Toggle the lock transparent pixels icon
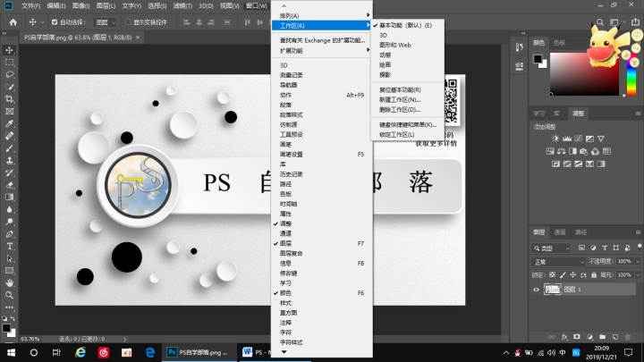Image resolution: width=644 pixels, height=362 pixels. pyautogui.click(x=552, y=275)
